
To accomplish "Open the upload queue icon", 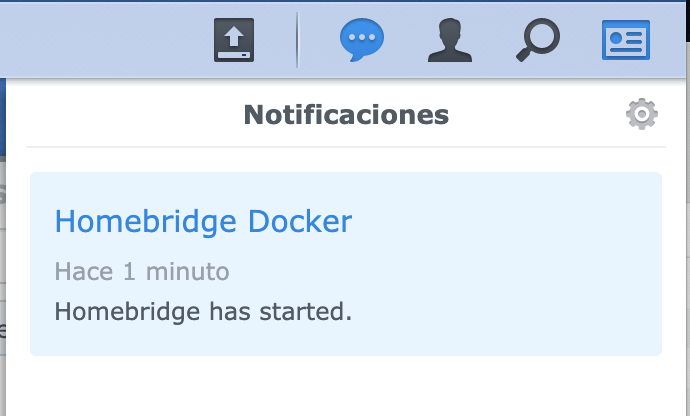I will point(233,41).
